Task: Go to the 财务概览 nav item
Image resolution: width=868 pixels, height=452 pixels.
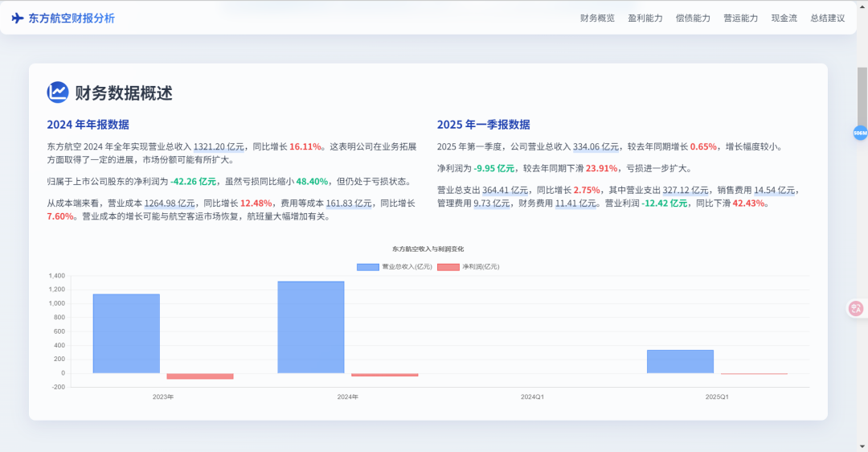Action: tap(597, 18)
